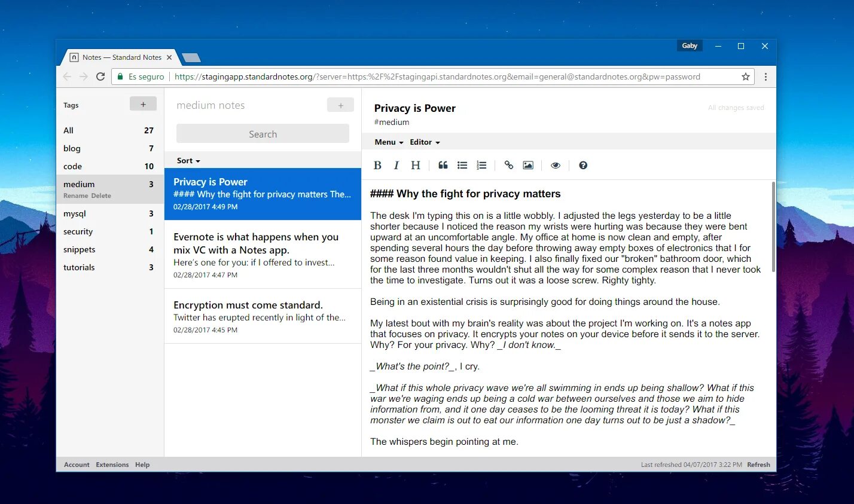Image resolution: width=854 pixels, height=504 pixels.
Task: Bookmark the page with the star icon
Action: point(745,77)
